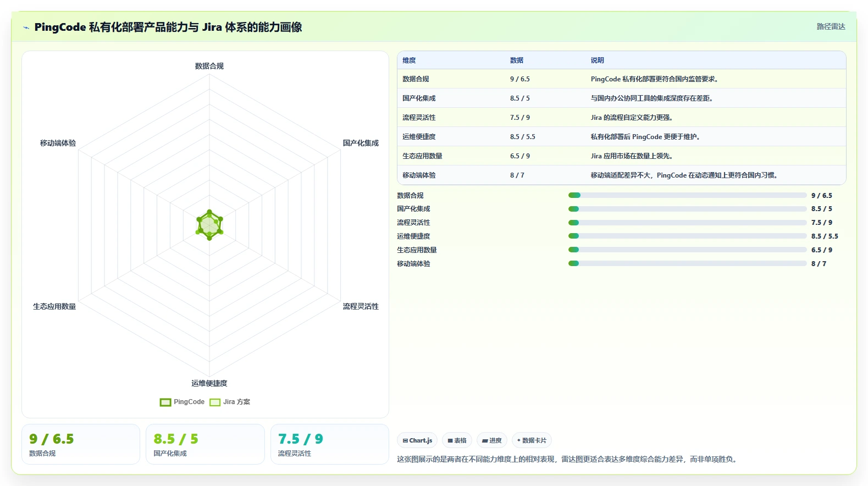
Task: Click the 8.5 / 5.5 value beside progress bars
Action: 825,236
